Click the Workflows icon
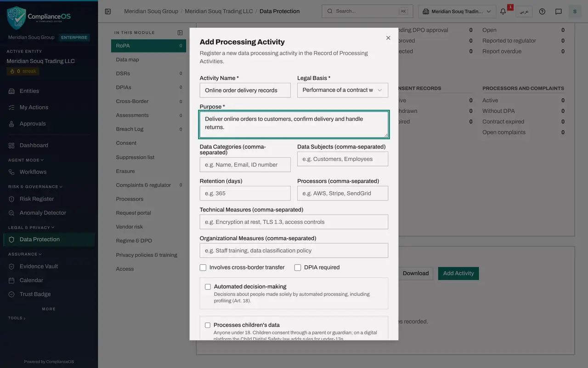This screenshot has height=368, width=588. (x=11, y=172)
